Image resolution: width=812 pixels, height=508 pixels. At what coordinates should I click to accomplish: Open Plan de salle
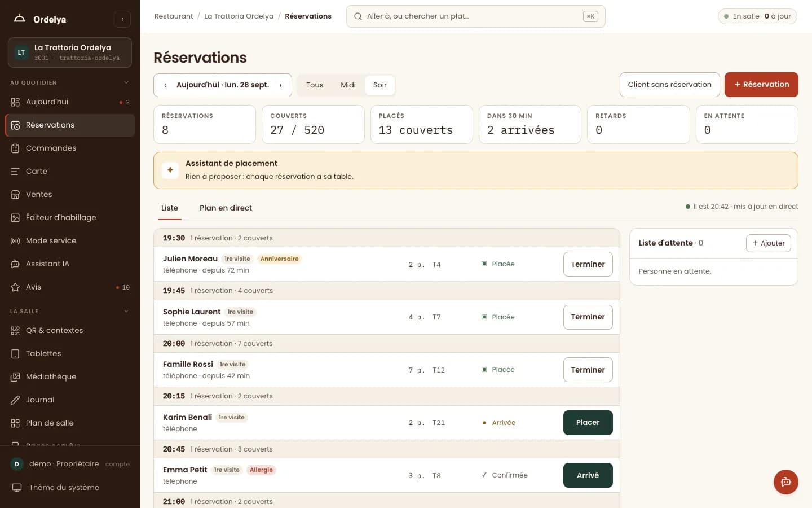click(70, 423)
